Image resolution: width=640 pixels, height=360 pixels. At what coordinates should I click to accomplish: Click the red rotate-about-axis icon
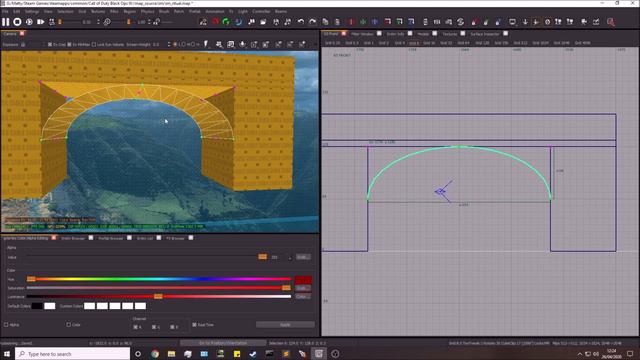(x=387, y=22)
